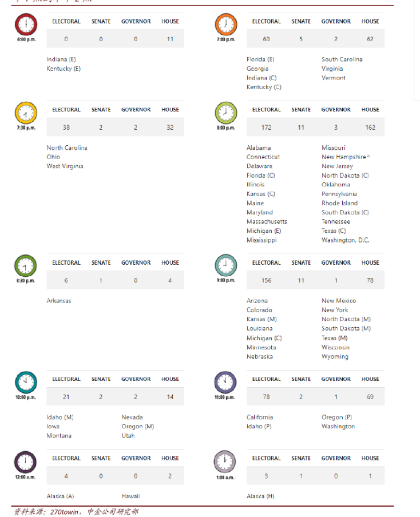The image size is (420, 517).
Task: Select the 8:30 p.m. clock icon
Action: [25, 265]
